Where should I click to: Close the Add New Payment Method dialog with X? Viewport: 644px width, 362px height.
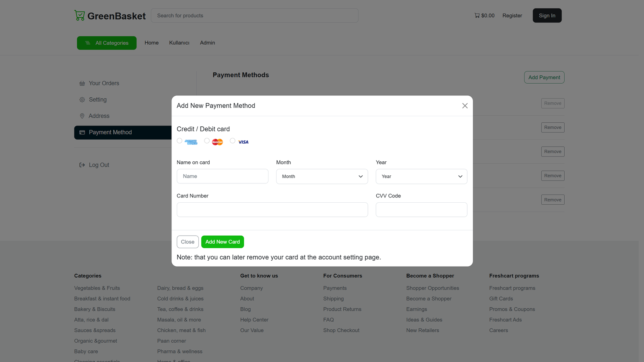pos(465,106)
